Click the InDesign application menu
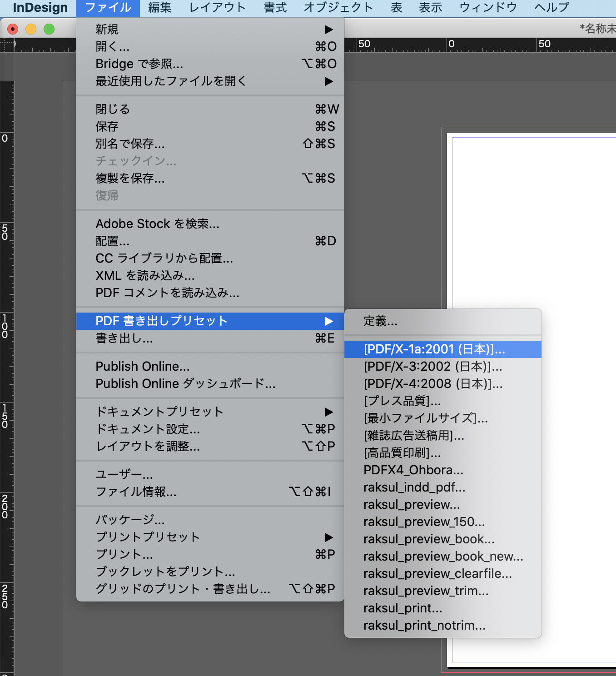 (x=40, y=8)
